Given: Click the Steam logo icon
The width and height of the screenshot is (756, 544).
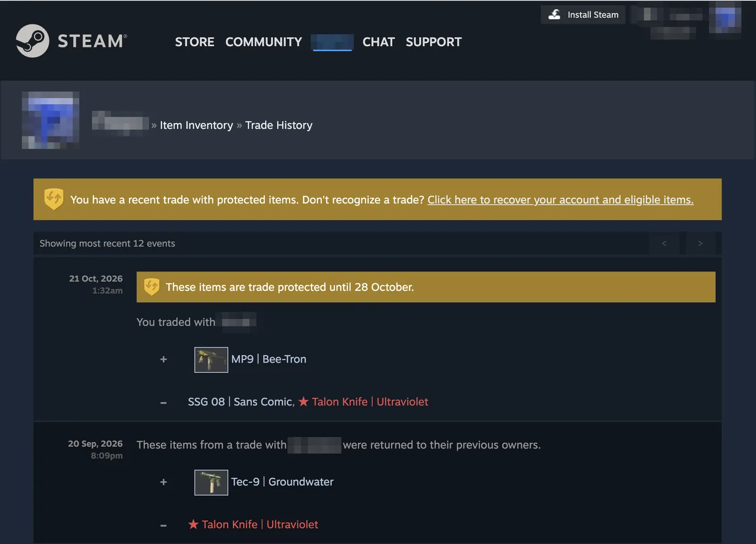Looking at the screenshot, I should [x=32, y=41].
